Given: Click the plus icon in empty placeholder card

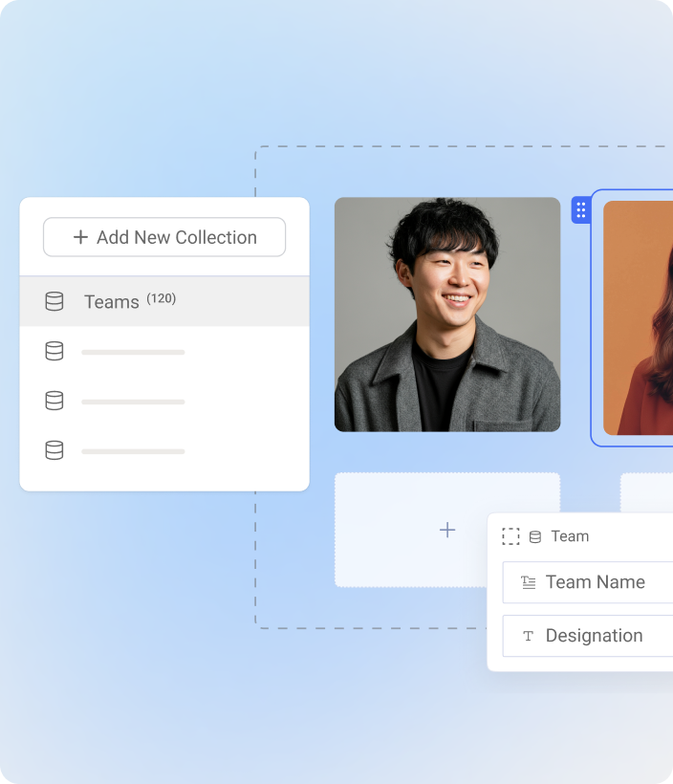Looking at the screenshot, I should 447,530.
